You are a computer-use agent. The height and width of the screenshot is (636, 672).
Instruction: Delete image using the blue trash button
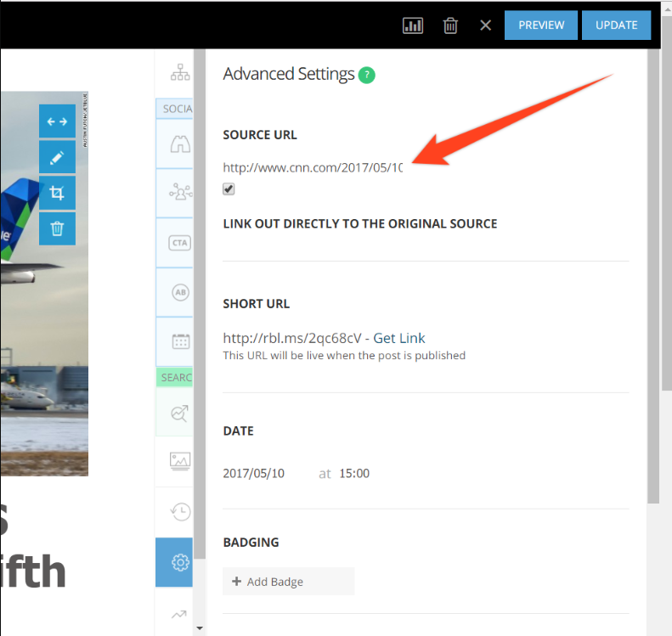point(57,229)
